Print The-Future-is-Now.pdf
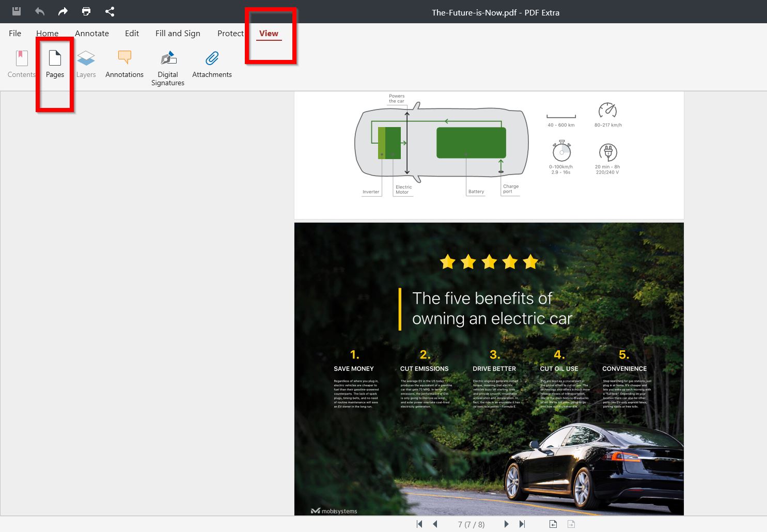 click(x=86, y=11)
